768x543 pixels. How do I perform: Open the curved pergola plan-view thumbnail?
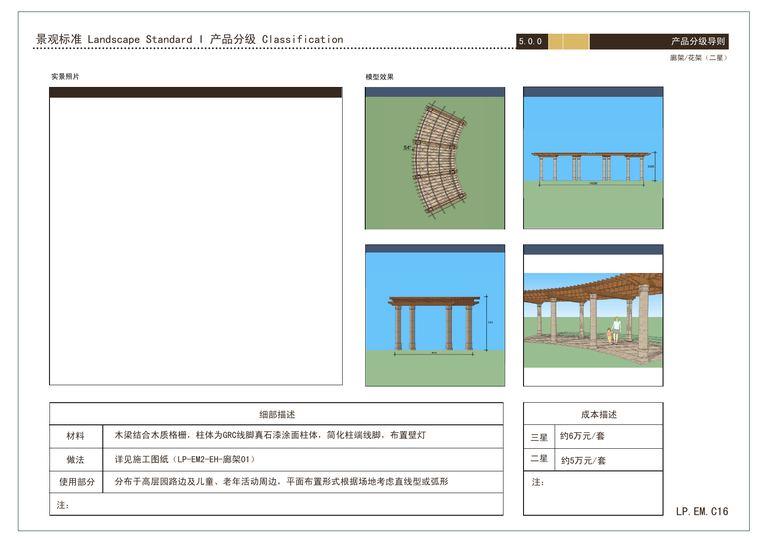435,158
